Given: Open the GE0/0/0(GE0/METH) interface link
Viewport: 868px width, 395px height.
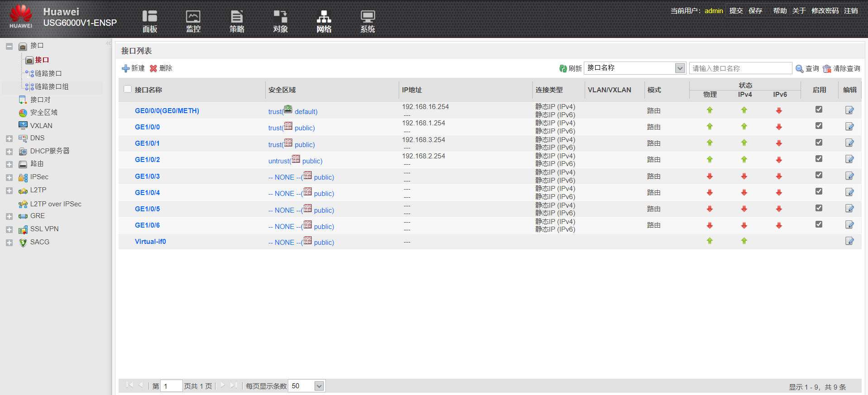Looking at the screenshot, I should [167, 111].
